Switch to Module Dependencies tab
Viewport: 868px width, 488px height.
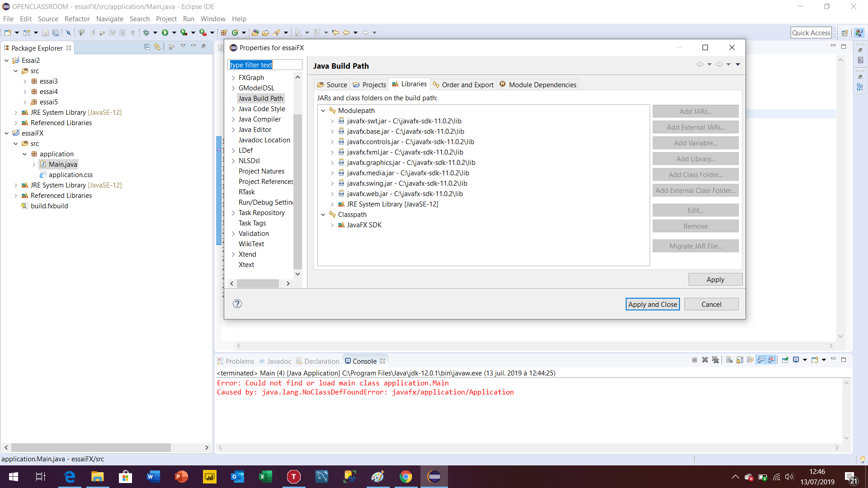pyautogui.click(x=538, y=84)
